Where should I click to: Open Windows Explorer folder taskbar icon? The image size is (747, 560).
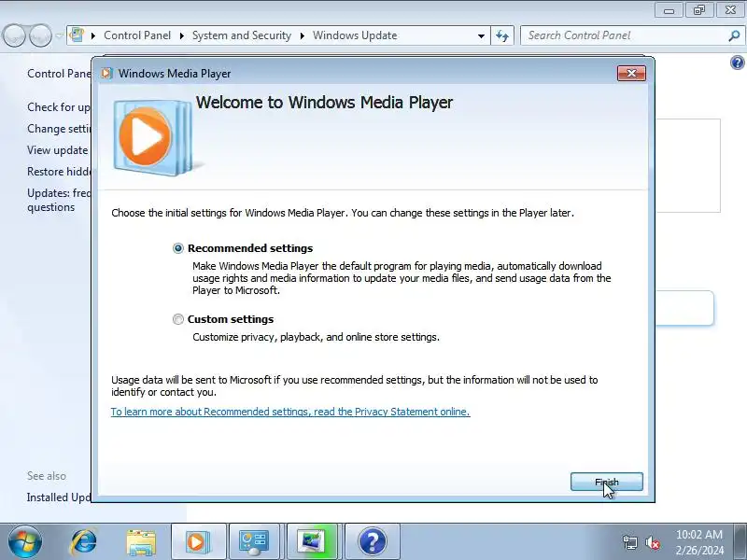141,542
